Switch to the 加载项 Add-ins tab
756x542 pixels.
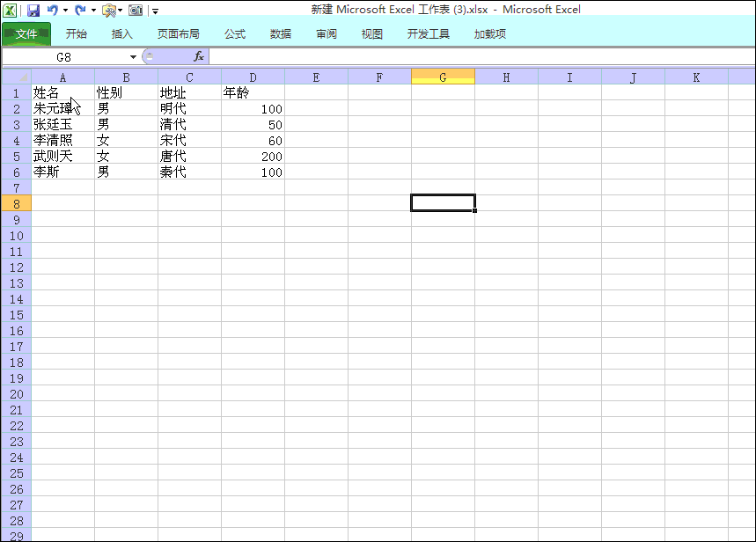click(x=490, y=33)
